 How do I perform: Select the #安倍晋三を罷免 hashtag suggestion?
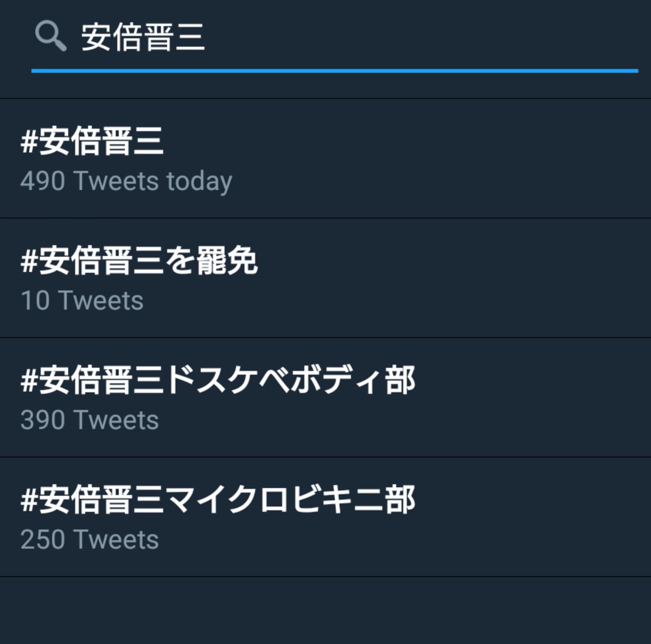tap(139, 261)
